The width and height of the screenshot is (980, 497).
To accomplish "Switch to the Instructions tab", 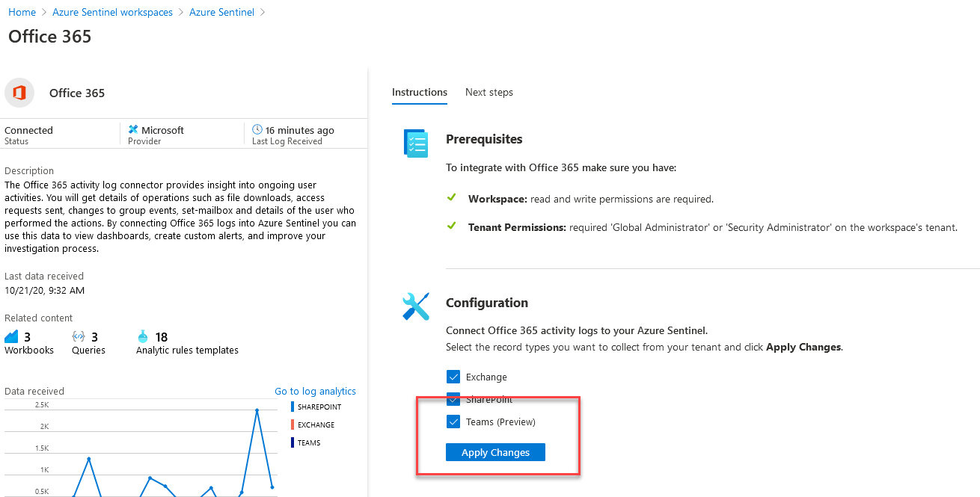I will coord(420,93).
